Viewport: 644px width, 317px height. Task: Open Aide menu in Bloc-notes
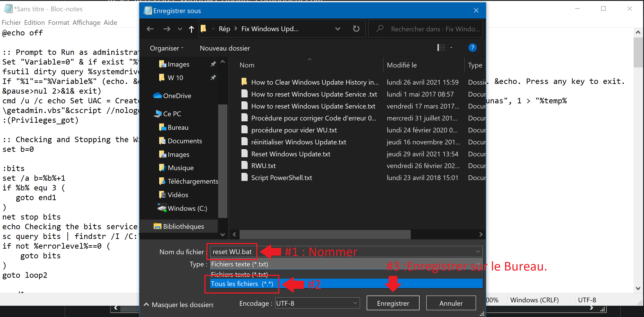[x=110, y=23]
